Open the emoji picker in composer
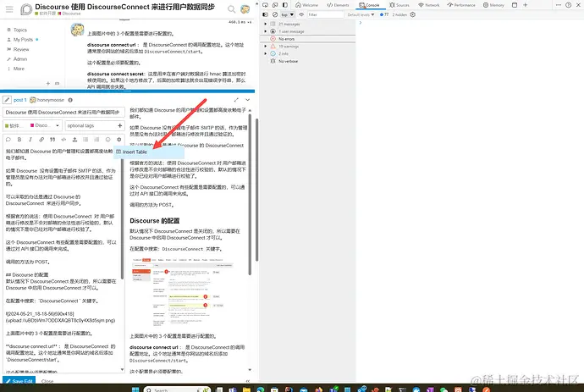 (x=108, y=140)
